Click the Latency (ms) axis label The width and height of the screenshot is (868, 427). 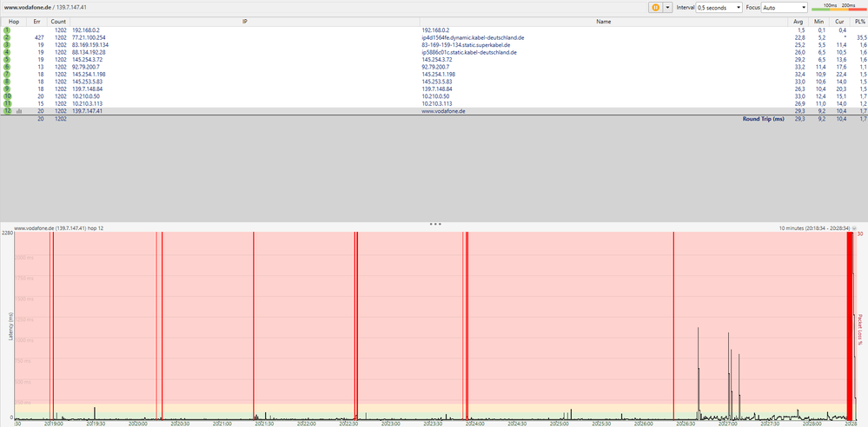click(x=10, y=325)
